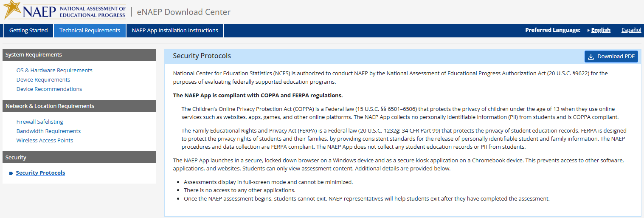Switch language to Español

[x=631, y=30]
